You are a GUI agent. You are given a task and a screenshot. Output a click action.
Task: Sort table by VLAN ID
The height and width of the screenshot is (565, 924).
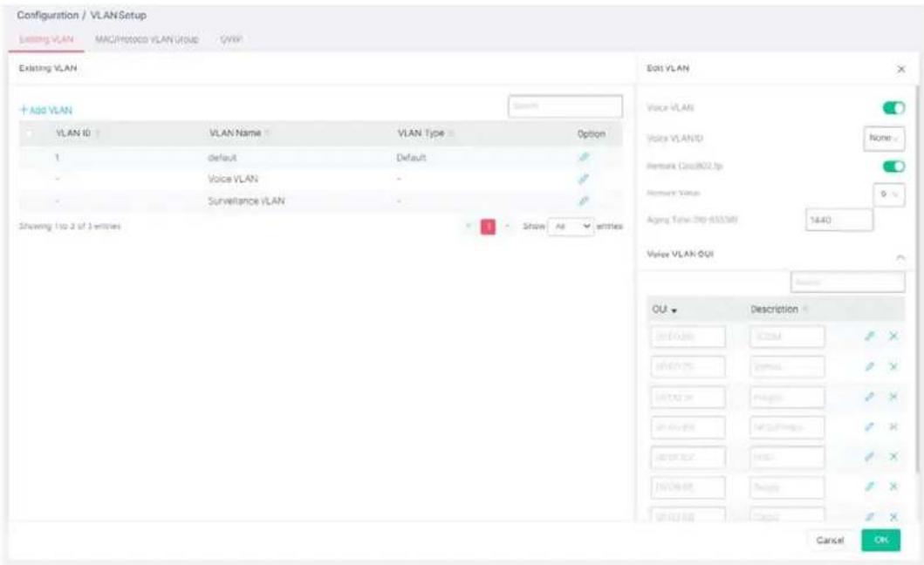coord(98,133)
